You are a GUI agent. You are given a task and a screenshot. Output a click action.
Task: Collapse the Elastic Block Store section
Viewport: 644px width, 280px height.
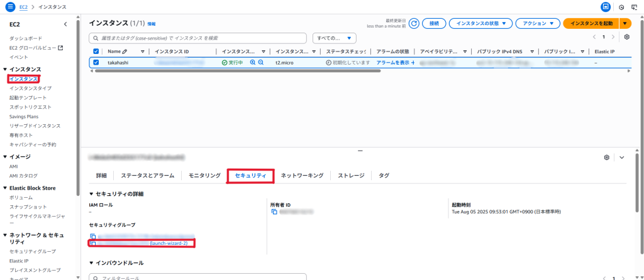point(5,188)
